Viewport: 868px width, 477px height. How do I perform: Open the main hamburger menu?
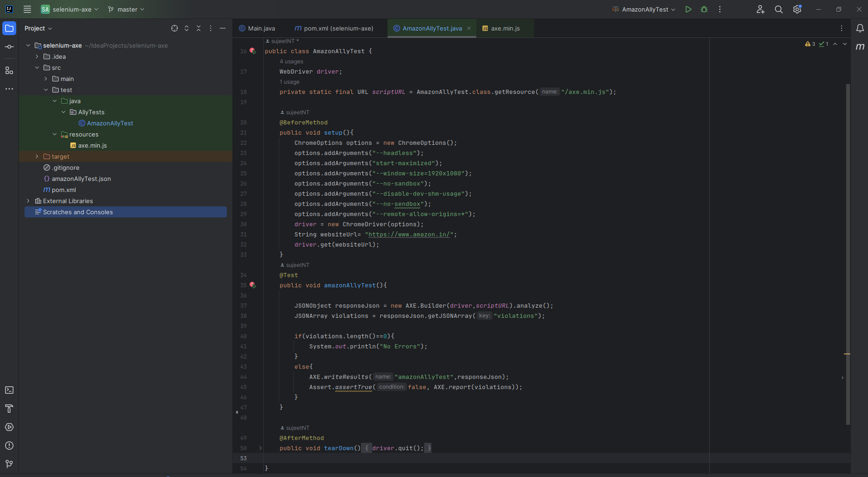[27, 9]
